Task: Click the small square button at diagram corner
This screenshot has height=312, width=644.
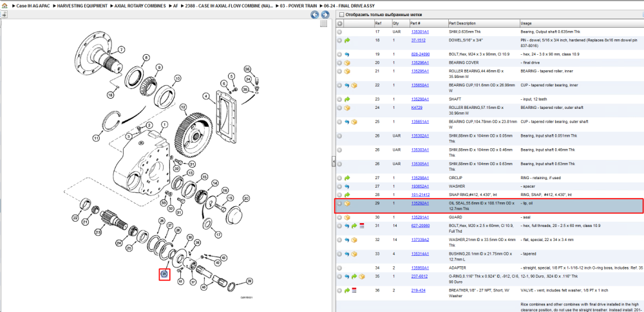Action: coord(324,24)
